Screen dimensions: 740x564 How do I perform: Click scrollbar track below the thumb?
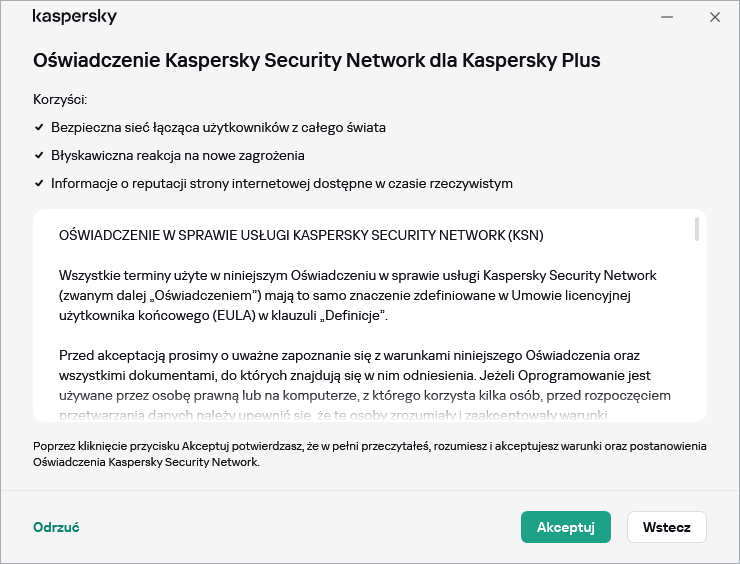tap(696, 330)
